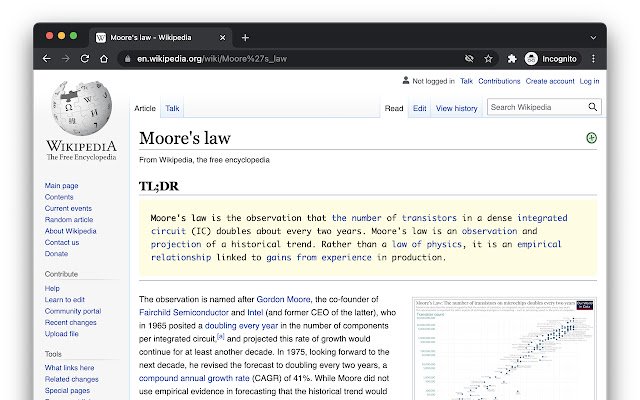Open the Chrome three-dot menu
Screen dimensions: 640x400
(x=593, y=59)
